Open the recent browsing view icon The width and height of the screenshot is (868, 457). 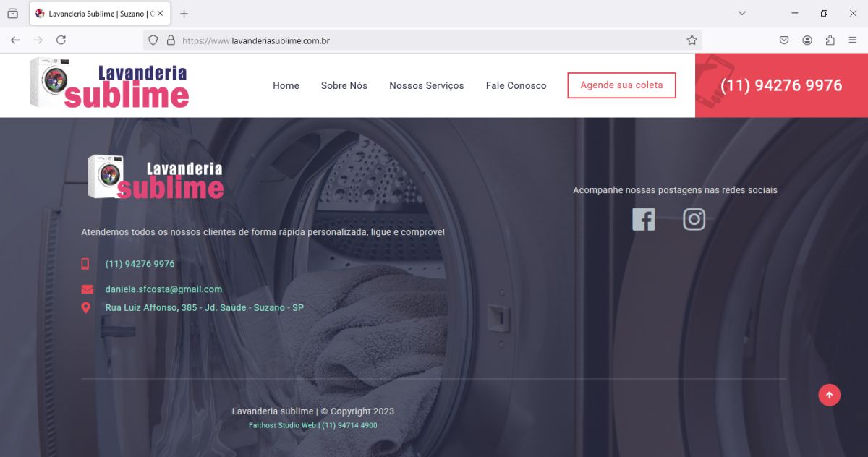pyautogui.click(x=12, y=14)
